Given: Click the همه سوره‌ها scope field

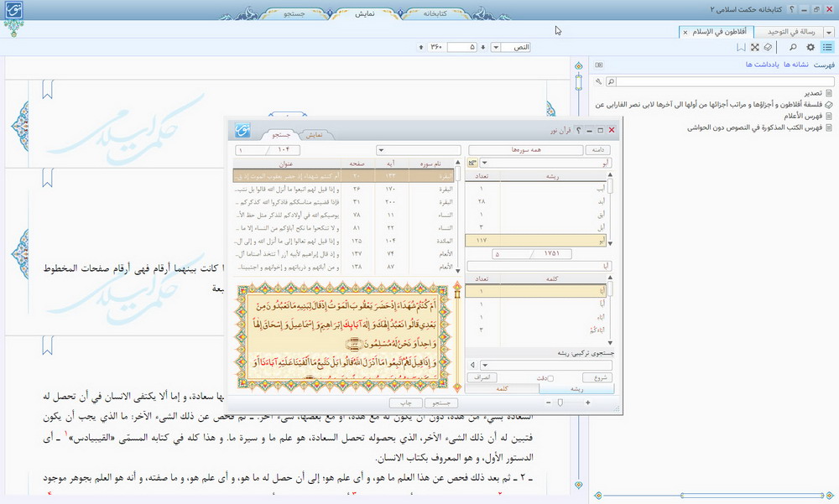Looking at the screenshot, I should [x=525, y=150].
